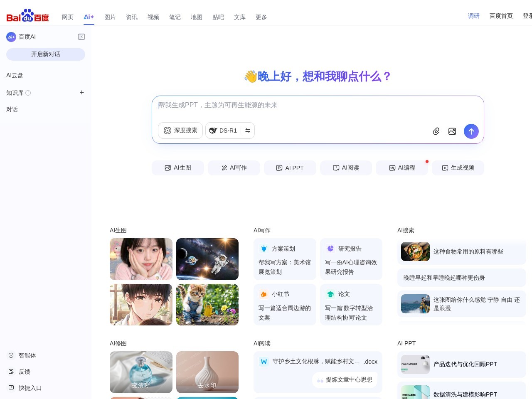Viewport: 532px width, 399px height.
Task: Switch to the 地图 tab
Action: [196, 17]
